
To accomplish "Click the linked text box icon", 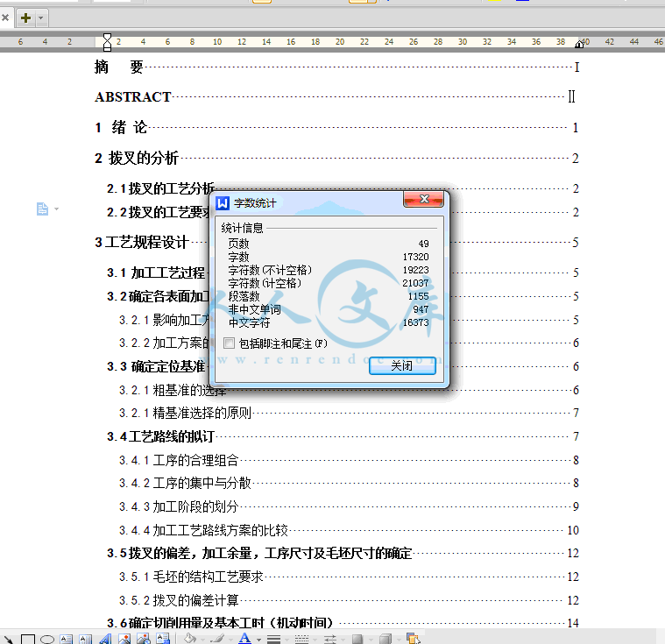I will pos(163,639).
